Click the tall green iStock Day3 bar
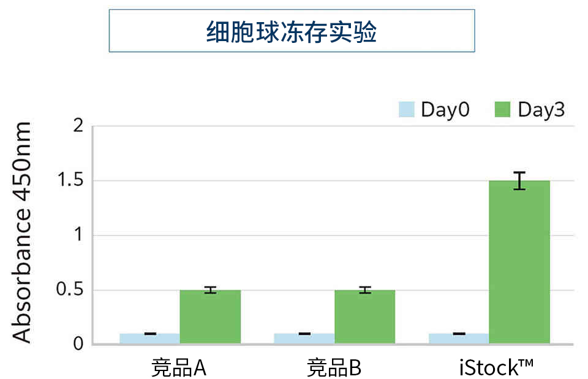Image resolution: width=588 pixels, height=379 pixels. point(519,264)
